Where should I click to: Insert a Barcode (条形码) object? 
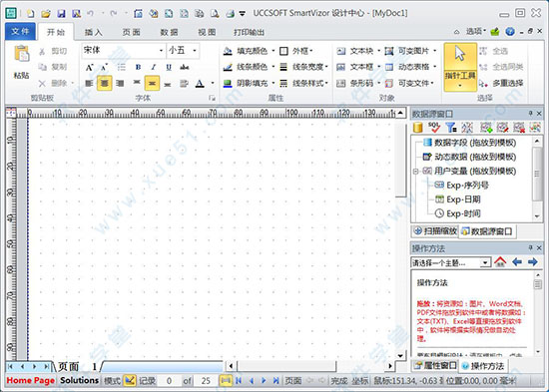click(358, 84)
